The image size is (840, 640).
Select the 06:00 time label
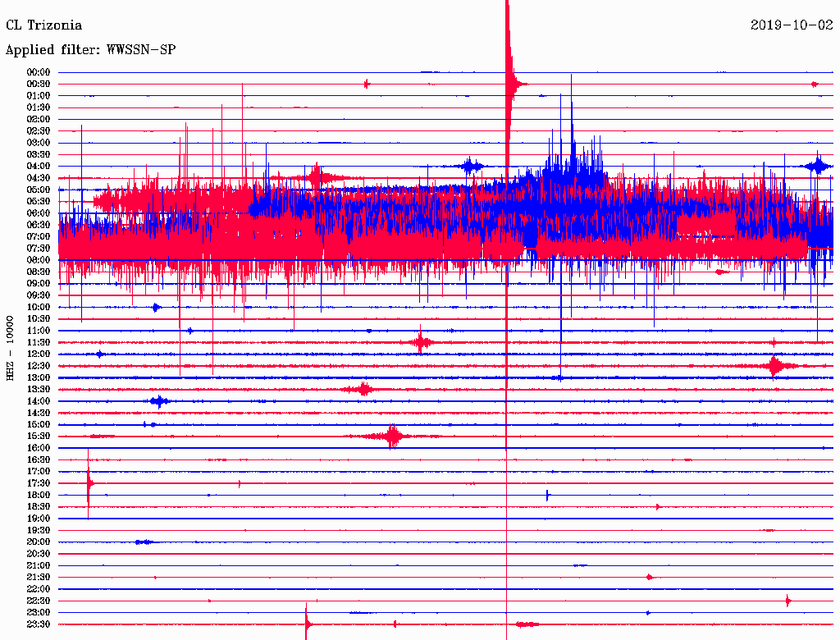(x=39, y=213)
